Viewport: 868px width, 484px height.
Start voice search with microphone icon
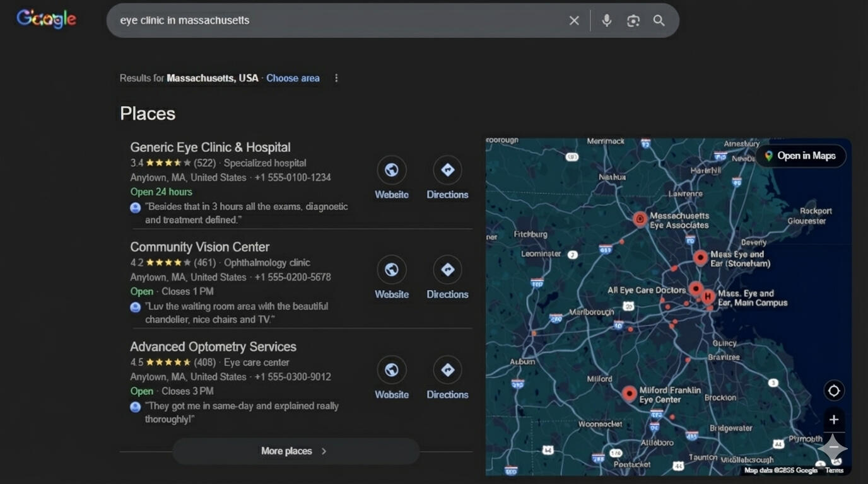tap(606, 21)
